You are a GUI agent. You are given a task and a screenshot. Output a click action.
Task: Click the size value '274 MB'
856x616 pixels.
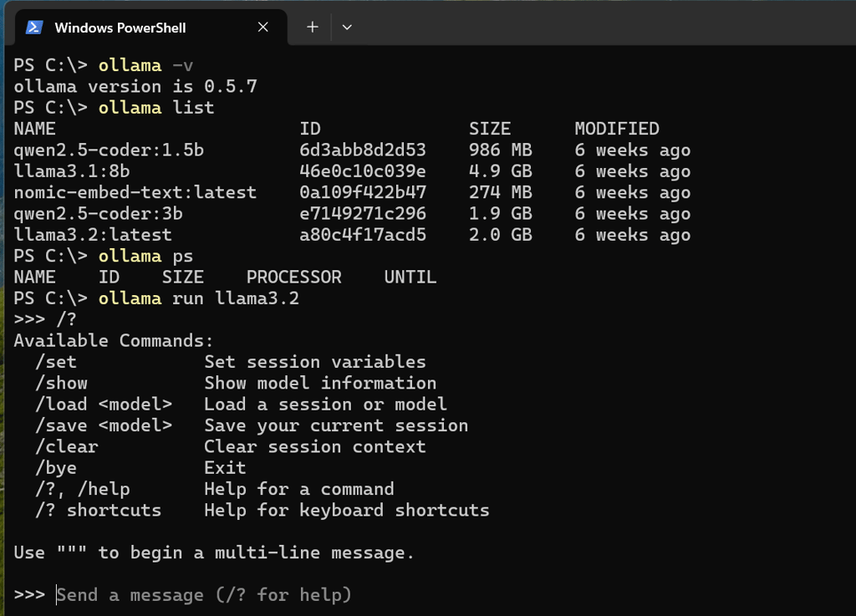pos(501,192)
